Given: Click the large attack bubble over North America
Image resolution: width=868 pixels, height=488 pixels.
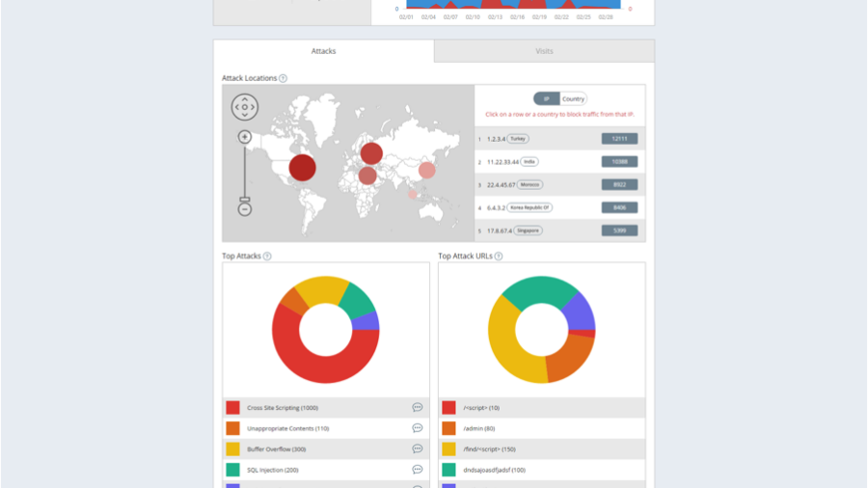Looking at the screenshot, I should (302, 168).
